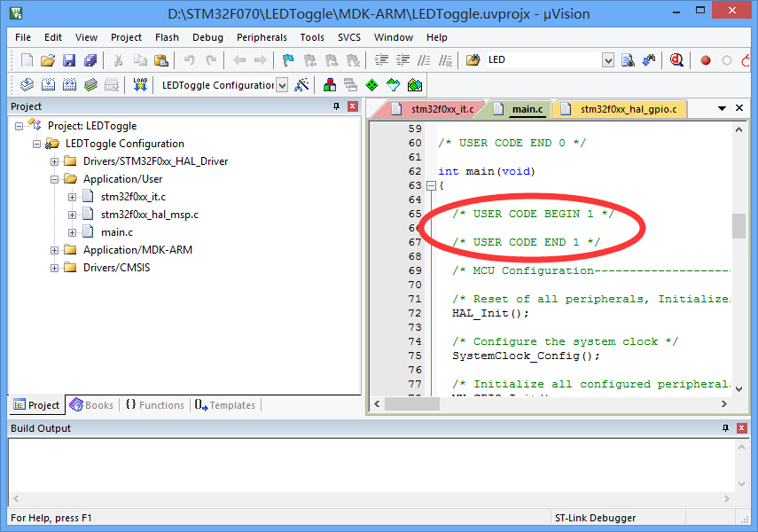
Task: Click the HAL_Init(); code line
Action: pyautogui.click(x=490, y=313)
